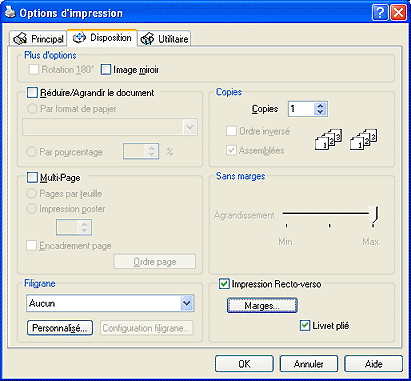The image size is (411, 381).
Task: Open the Utilitaire tab
Action: tap(164, 39)
